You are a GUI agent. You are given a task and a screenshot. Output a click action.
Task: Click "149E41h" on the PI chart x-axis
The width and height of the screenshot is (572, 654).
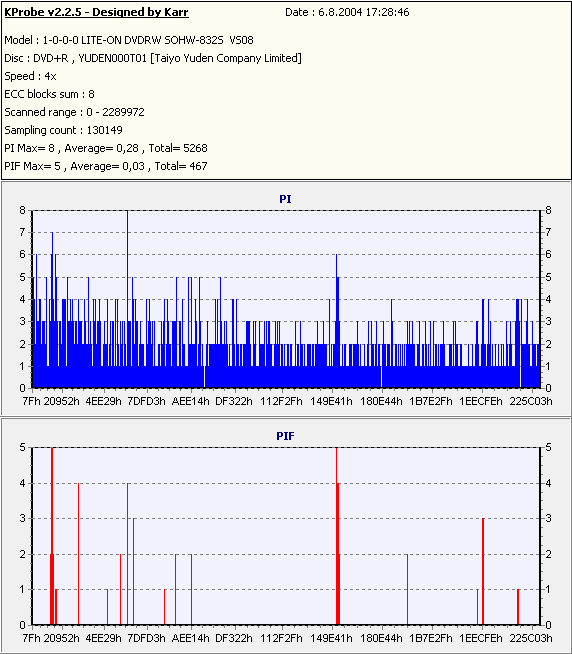pyautogui.click(x=331, y=401)
